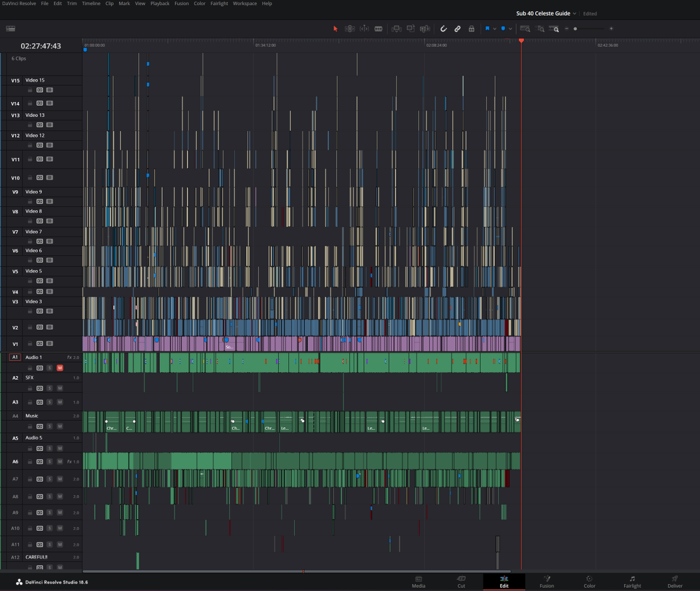
Task: Add a blue marker at playhead
Action: point(503,29)
